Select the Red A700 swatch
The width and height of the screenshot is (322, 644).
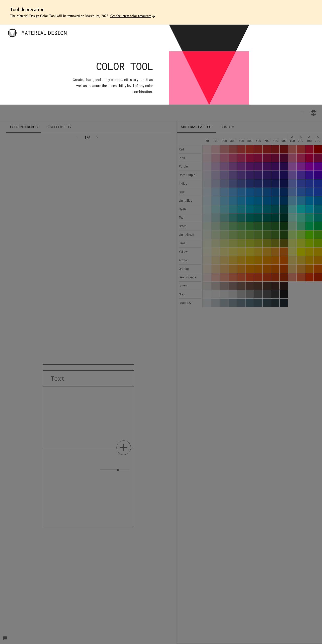click(318, 149)
